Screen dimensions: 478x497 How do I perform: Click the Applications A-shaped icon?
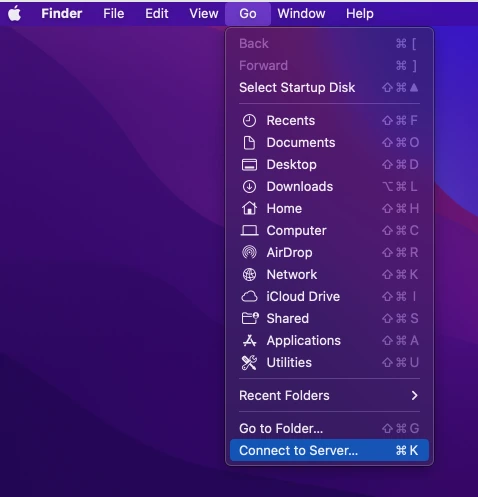[x=249, y=340]
